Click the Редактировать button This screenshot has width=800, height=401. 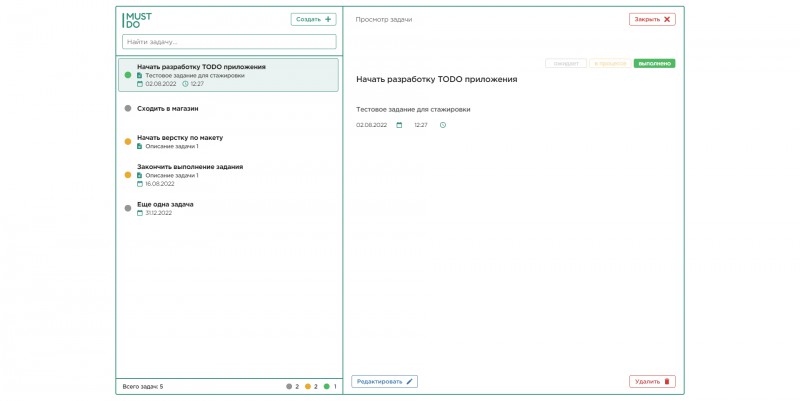(x=385, y=382)
